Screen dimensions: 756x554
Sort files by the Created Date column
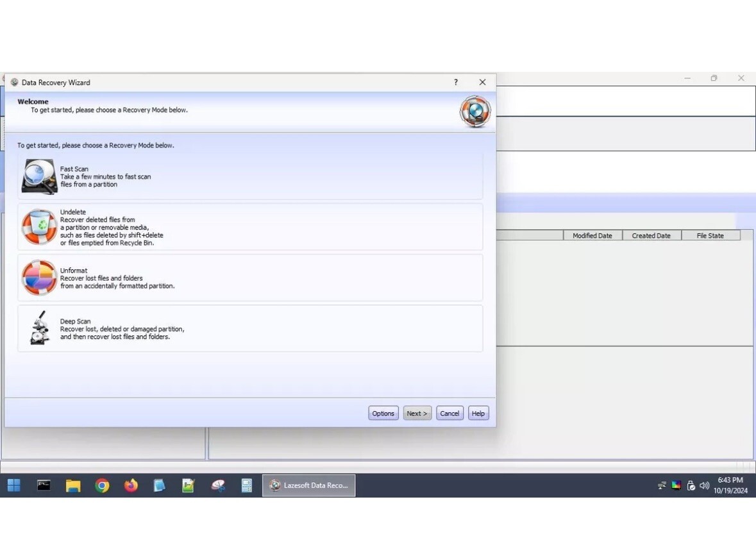[x=651, y=235]
